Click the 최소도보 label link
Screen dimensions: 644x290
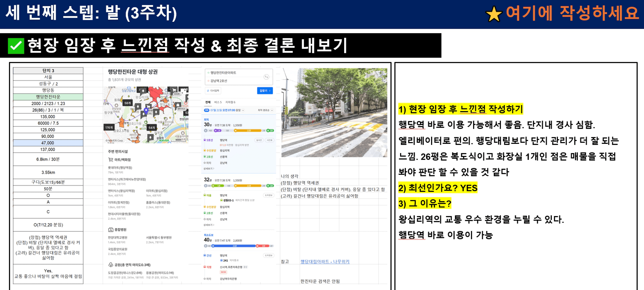208,235
